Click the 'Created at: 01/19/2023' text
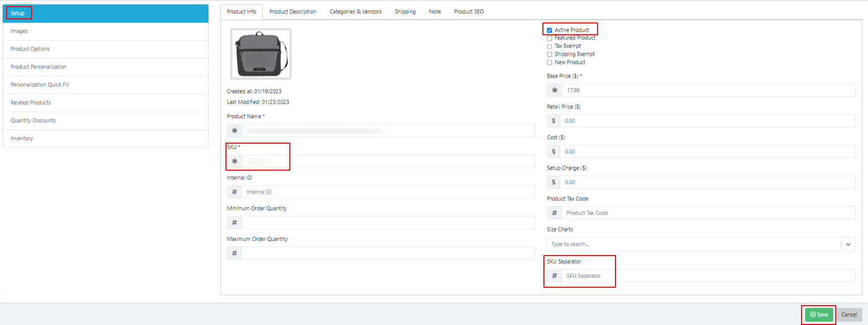The image size is (868, 325). [254, 91]
